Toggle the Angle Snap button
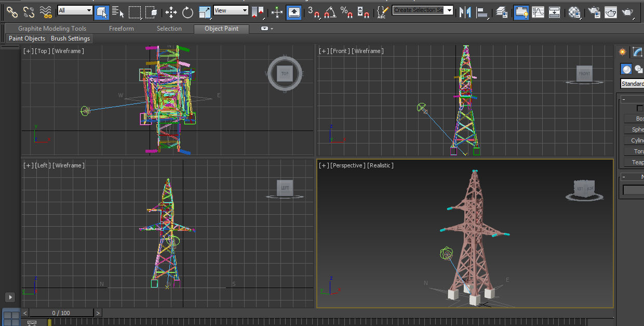 click(x=330, y=11)
